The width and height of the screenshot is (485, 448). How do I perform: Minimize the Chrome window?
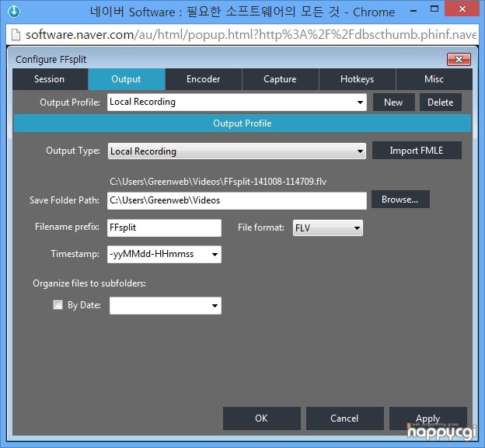[x=413, y=11]
